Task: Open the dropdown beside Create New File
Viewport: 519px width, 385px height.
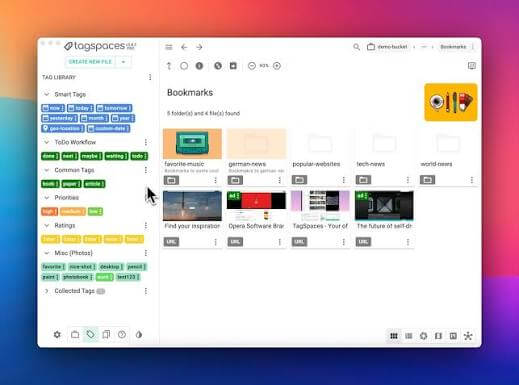Action: 123,62
